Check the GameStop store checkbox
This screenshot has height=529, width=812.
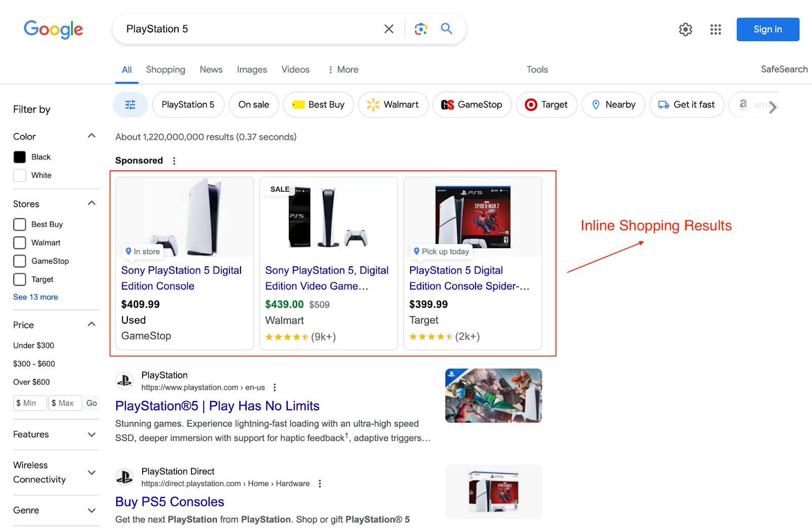(20, 261)
